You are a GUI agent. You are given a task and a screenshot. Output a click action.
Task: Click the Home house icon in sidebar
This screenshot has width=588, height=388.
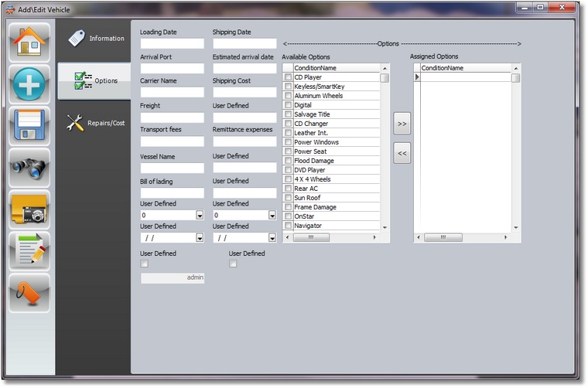coord(30,43)
